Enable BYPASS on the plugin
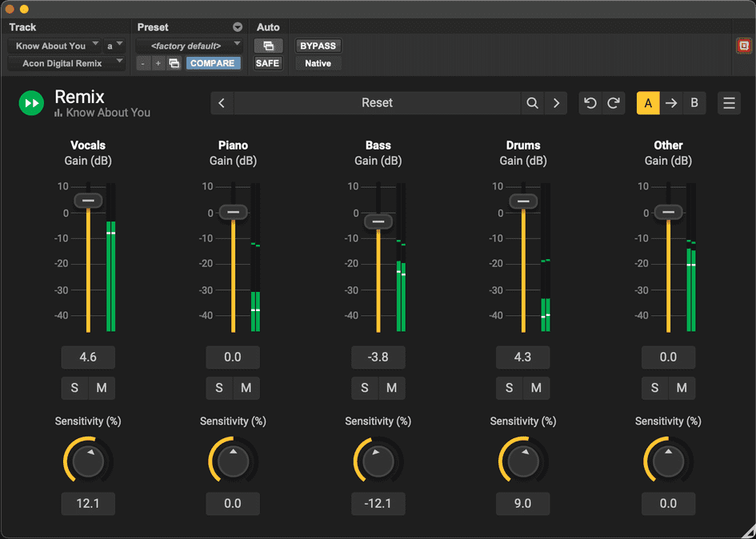 tap(318, 46)
